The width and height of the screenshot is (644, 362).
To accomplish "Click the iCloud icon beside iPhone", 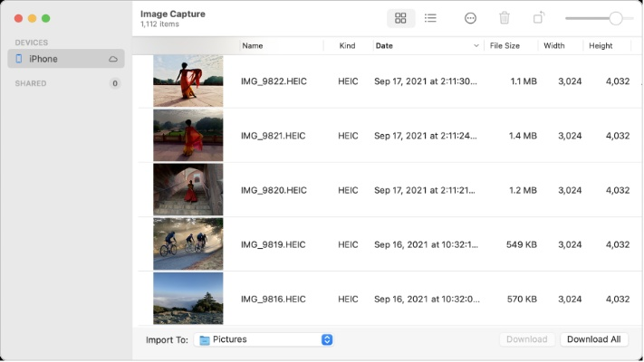I will 113,59.
